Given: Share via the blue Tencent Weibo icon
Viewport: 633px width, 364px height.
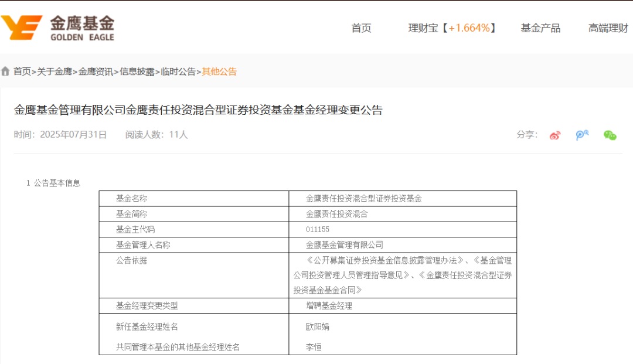Looking at the screenshot, I should click(x=582, y=135).
